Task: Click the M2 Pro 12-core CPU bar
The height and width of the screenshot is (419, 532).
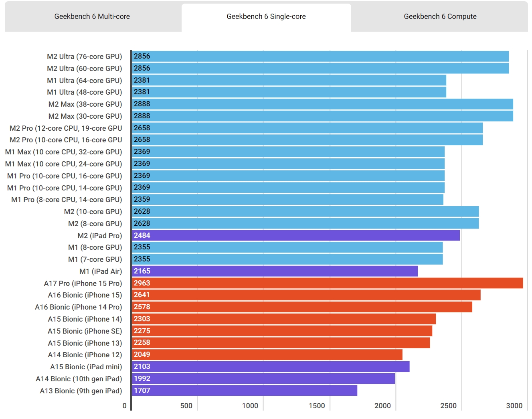Action: pos(307,128)
